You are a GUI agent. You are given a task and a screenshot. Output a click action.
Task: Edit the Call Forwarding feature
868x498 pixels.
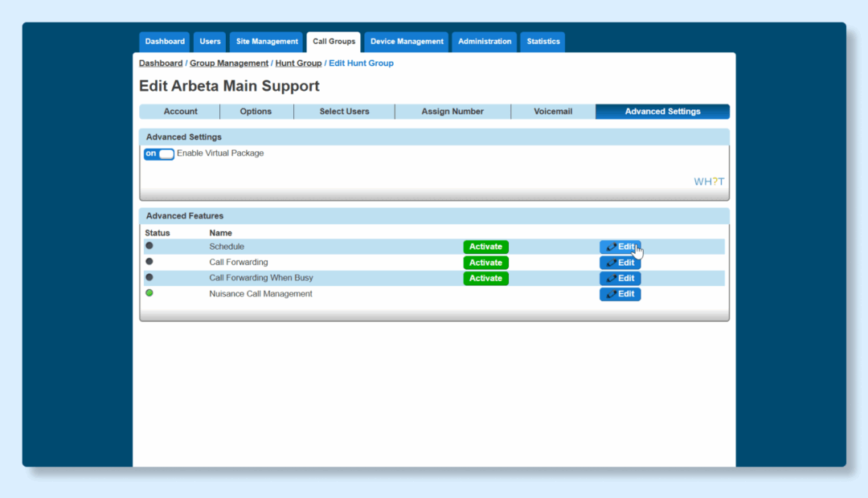point(620,263)
